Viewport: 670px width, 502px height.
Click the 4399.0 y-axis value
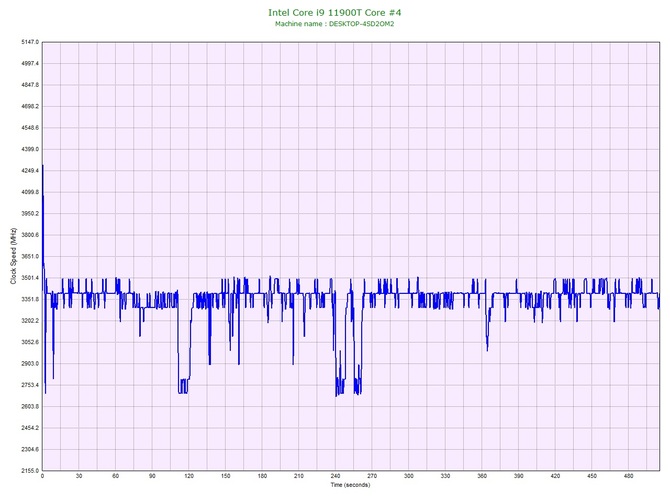pyautogui.click(x=30, y=150)
